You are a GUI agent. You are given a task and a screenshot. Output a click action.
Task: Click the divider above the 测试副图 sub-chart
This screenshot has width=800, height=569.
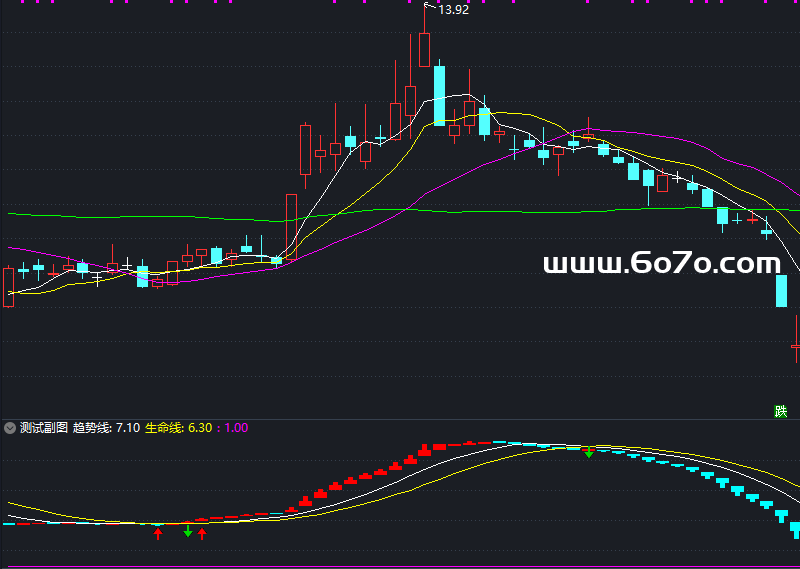tap(400, 418)
